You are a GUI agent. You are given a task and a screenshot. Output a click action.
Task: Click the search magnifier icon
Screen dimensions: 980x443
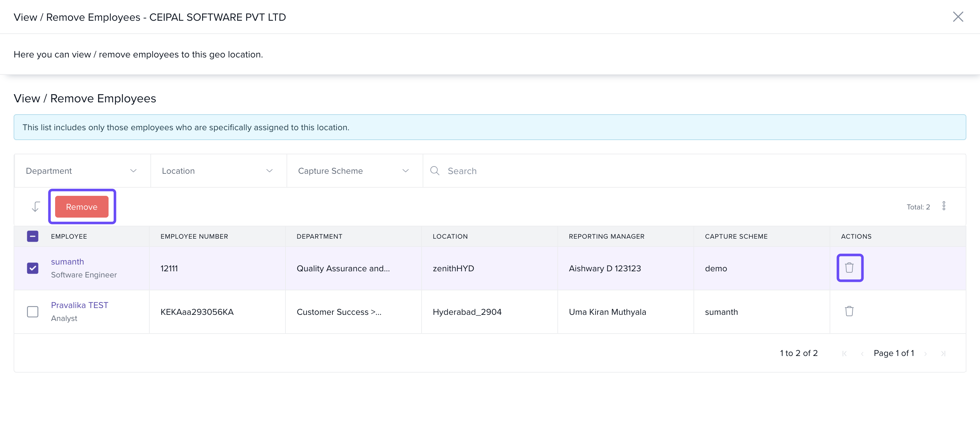point(435,171)
